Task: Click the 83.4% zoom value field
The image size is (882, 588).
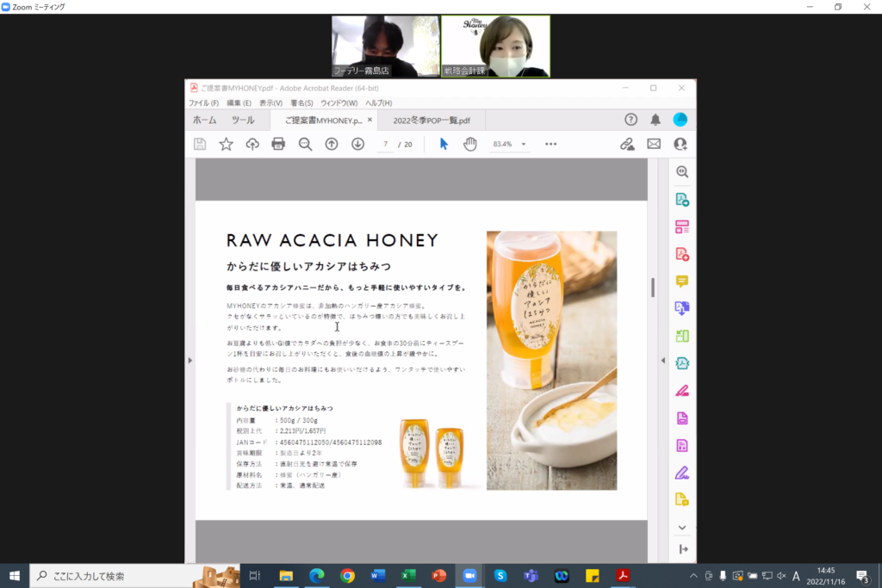Action: (502, 145)
